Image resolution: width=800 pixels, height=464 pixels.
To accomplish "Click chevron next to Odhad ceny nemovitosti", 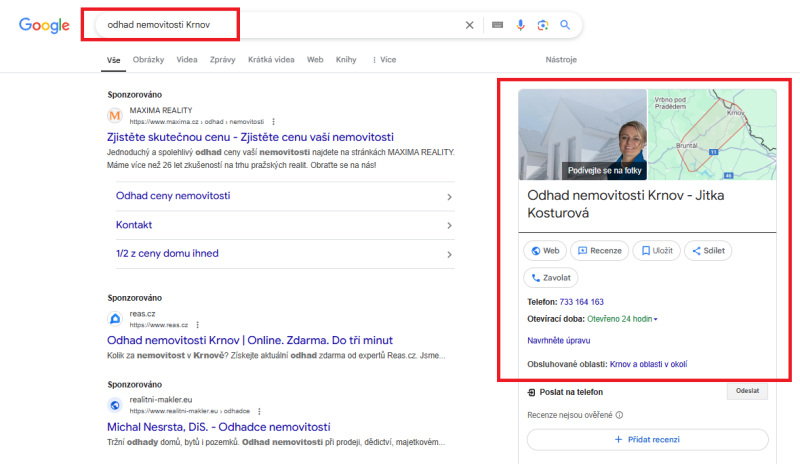I will 449,197.
